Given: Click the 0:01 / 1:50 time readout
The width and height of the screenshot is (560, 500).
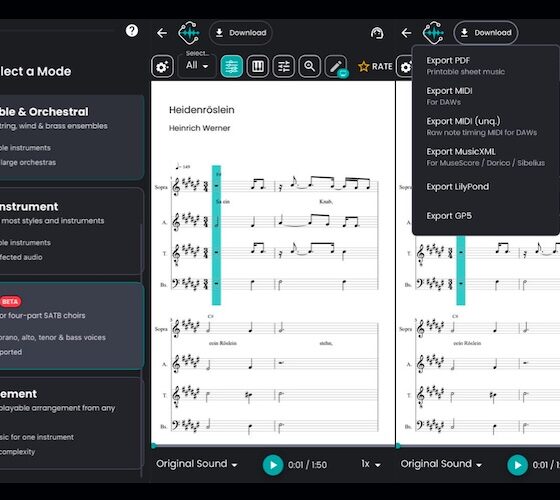Looking at the screenshot, I should pos(308,465).
